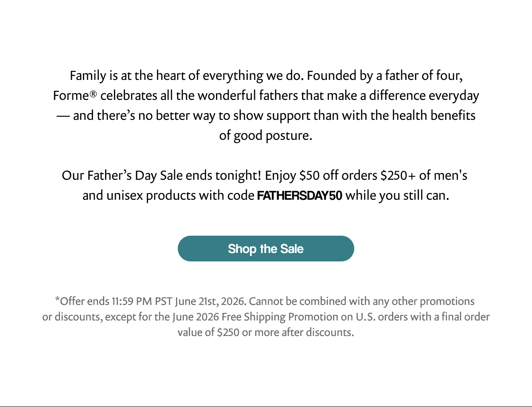Click the word "men's" in the sale paragraph

click(x=450, y=176)
